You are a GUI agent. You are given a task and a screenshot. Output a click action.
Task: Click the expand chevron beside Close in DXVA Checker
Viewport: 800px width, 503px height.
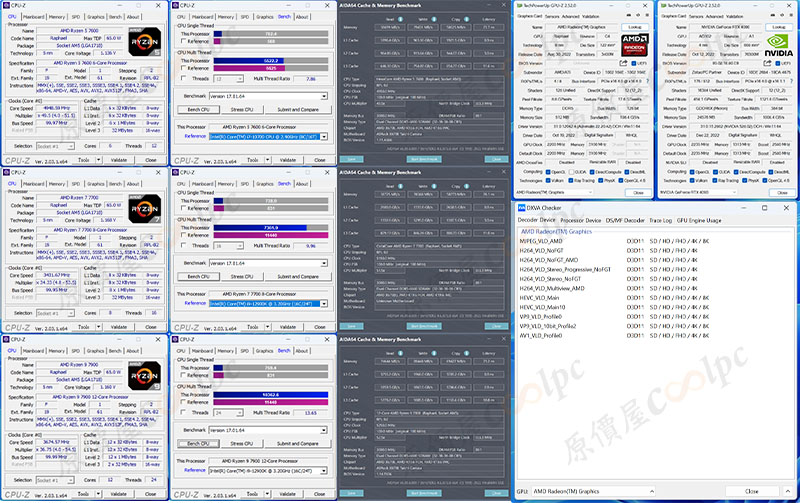pyautogui.click(x=789, y=491)
